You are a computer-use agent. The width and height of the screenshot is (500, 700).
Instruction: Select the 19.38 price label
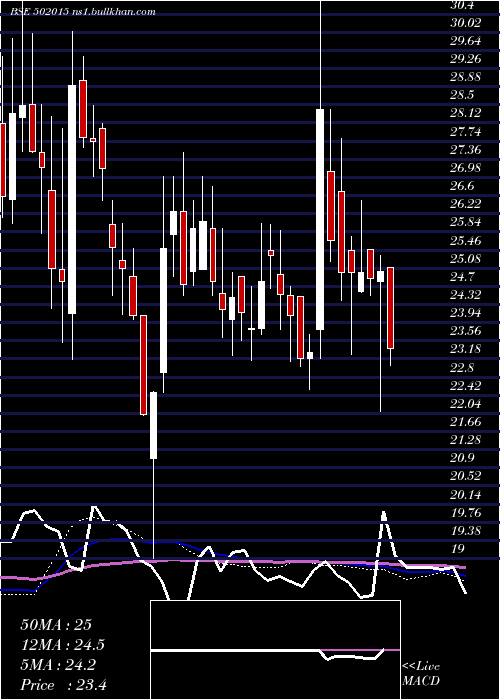coord(466,531)
